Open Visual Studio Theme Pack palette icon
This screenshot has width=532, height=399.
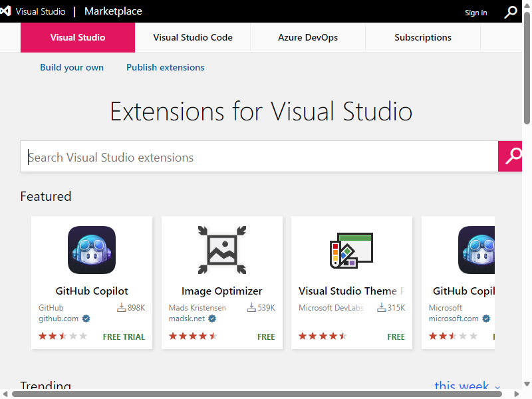click(x=352, y=251)
